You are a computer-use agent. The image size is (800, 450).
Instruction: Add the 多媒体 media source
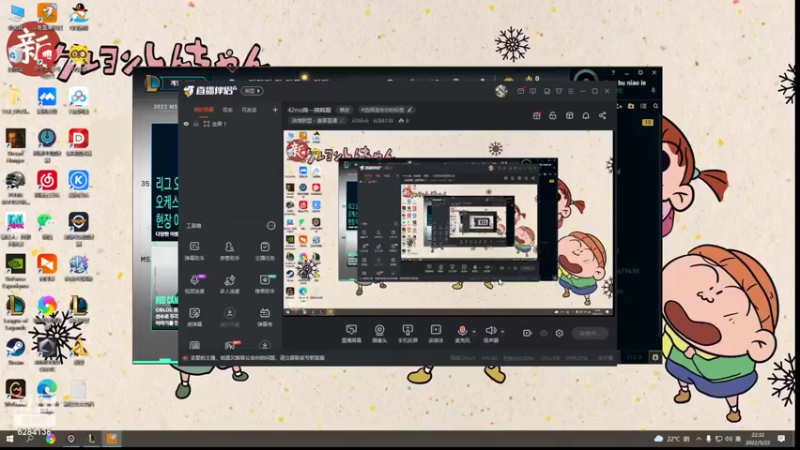tap(436, 334)
